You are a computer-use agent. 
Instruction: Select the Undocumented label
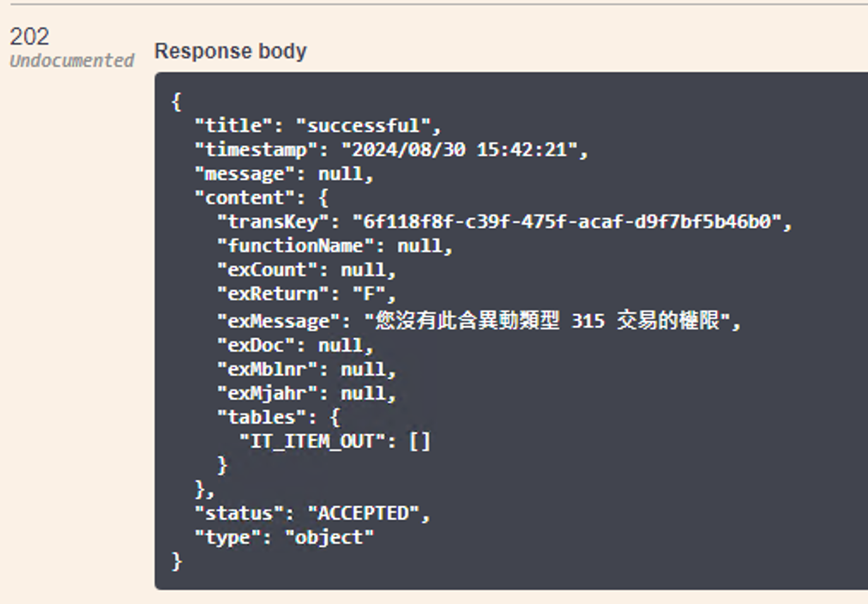[x=72, y=60]
